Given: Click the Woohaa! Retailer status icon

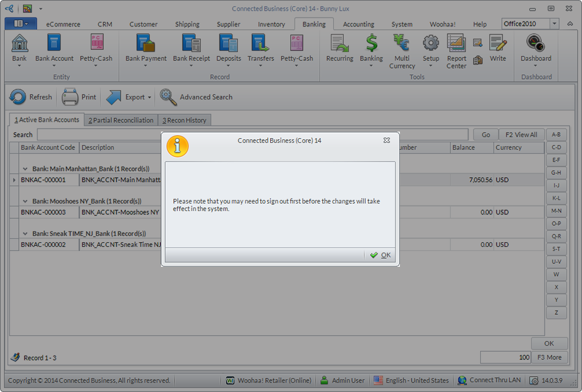Looking at the screenshot, I should [230, 380].
